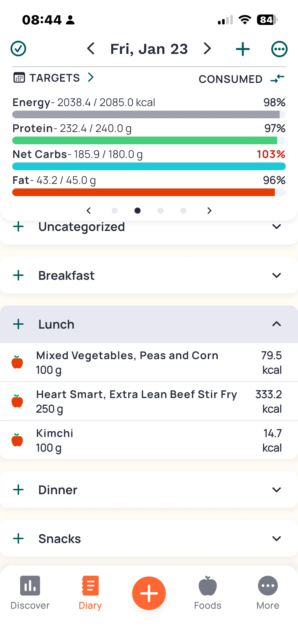Toggle Consumed view swap arrows

277,79
